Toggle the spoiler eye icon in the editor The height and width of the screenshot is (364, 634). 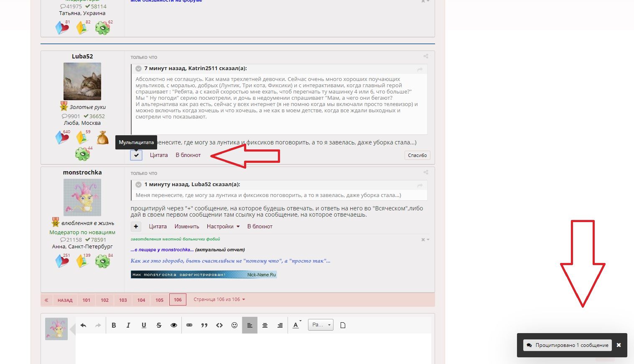click(174, 325)
